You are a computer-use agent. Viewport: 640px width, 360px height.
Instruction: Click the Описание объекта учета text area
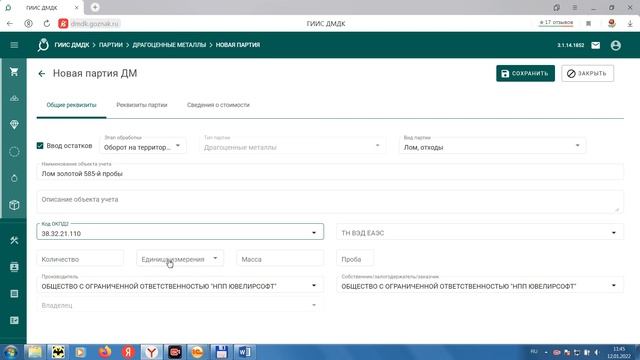[330, 202]
